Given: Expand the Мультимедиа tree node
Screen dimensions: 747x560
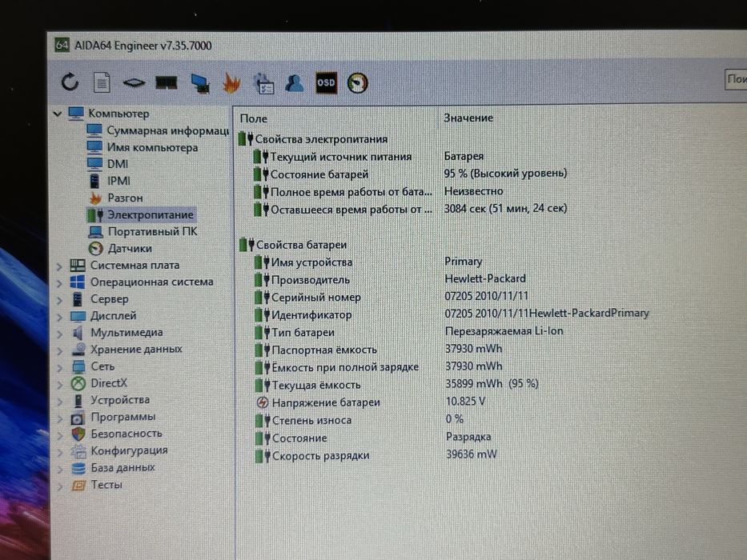Looking at the screenshot, I should pyautogui.click(x=59, y=334).
